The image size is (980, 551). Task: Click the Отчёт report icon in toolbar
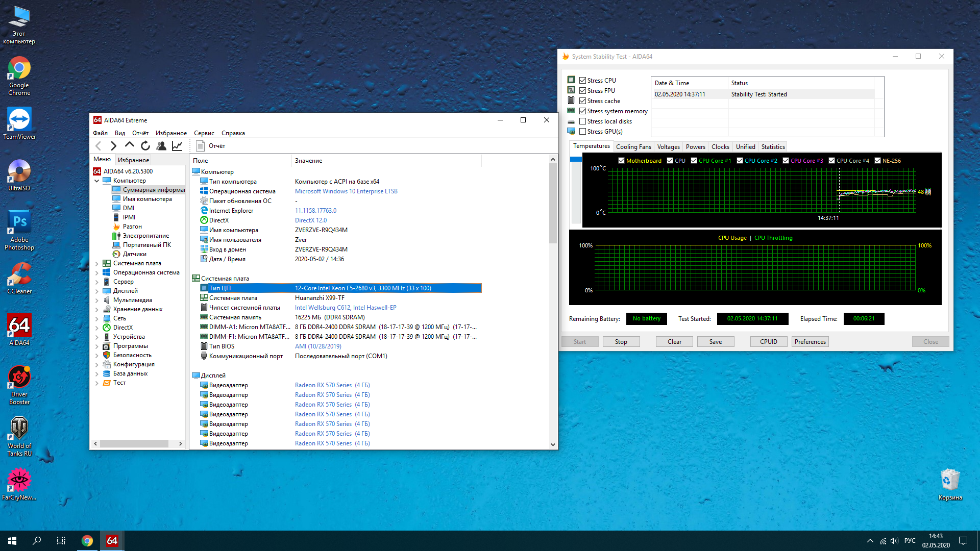click(201, 146)
